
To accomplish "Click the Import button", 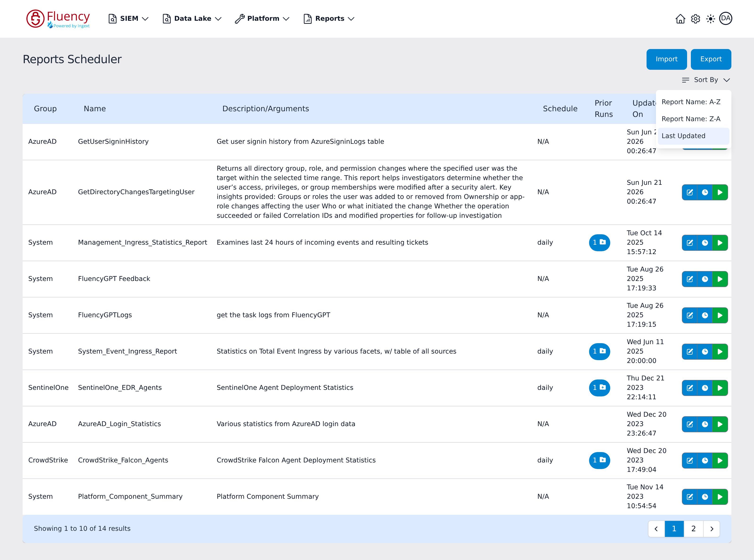I will coord(666,59).
